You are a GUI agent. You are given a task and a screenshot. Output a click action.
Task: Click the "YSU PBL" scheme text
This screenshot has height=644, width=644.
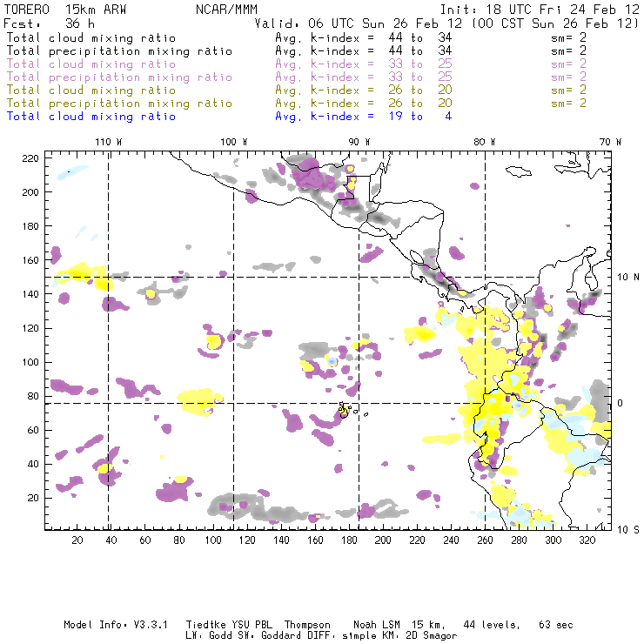pyautogui.click(x=252, y=625)
